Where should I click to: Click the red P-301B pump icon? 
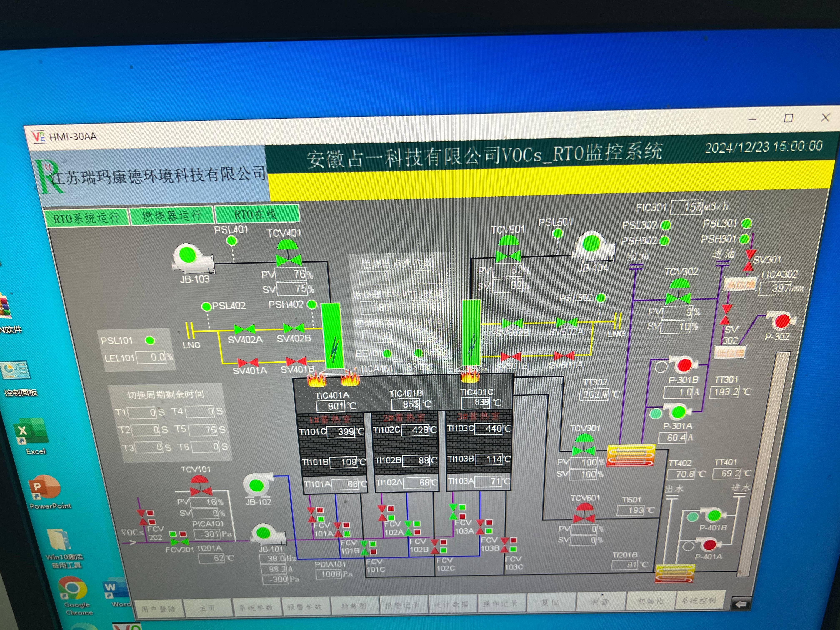[684, 365]
